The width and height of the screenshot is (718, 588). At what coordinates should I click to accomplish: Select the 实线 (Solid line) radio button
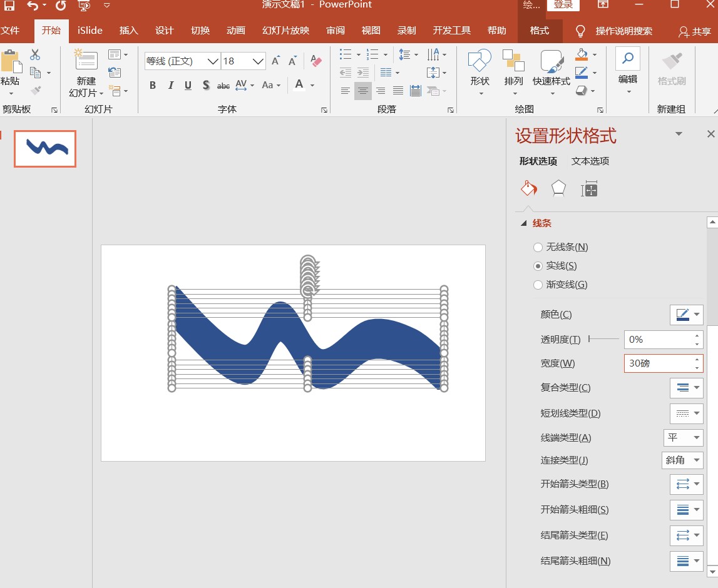pos(538,266)
